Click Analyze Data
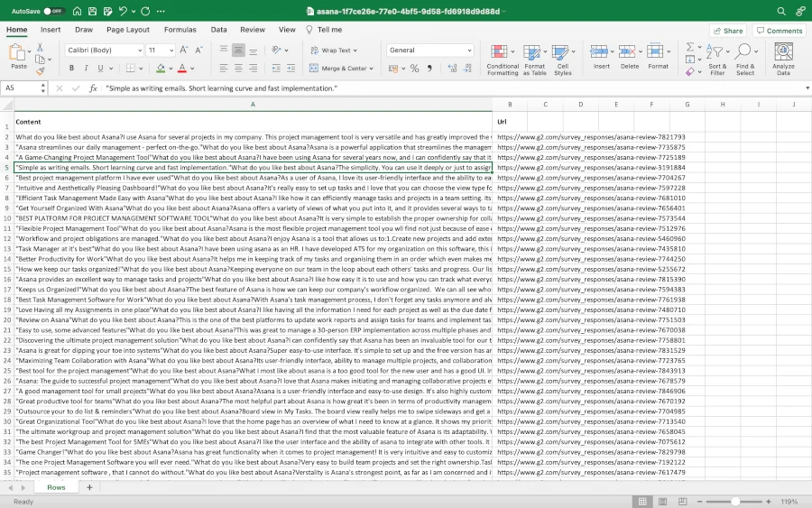Viewport: 812px width, 508px height. point(783,60)
